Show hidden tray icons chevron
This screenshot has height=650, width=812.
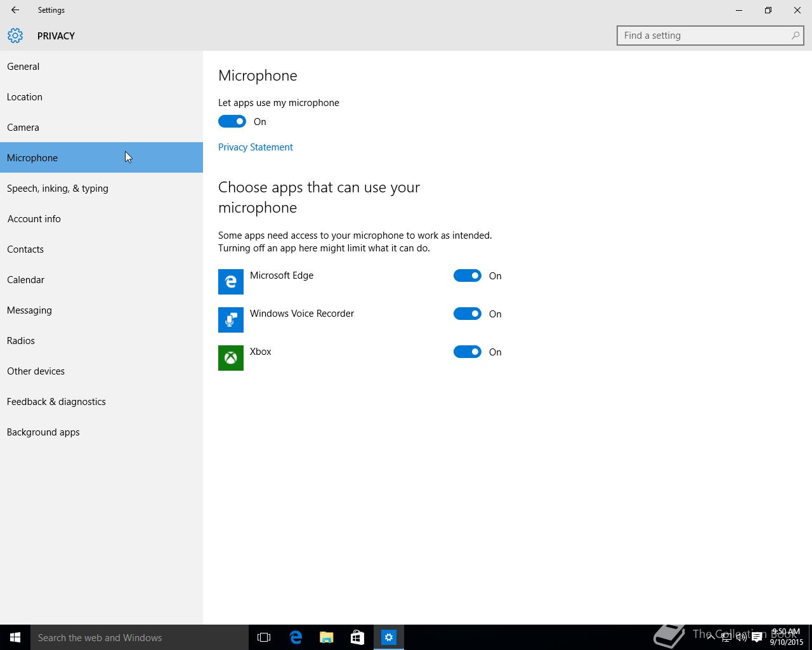(710, 637)
